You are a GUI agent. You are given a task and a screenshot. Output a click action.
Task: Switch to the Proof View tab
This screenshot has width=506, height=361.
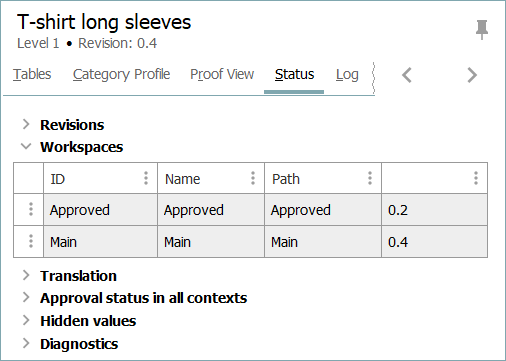coord(222,74)
